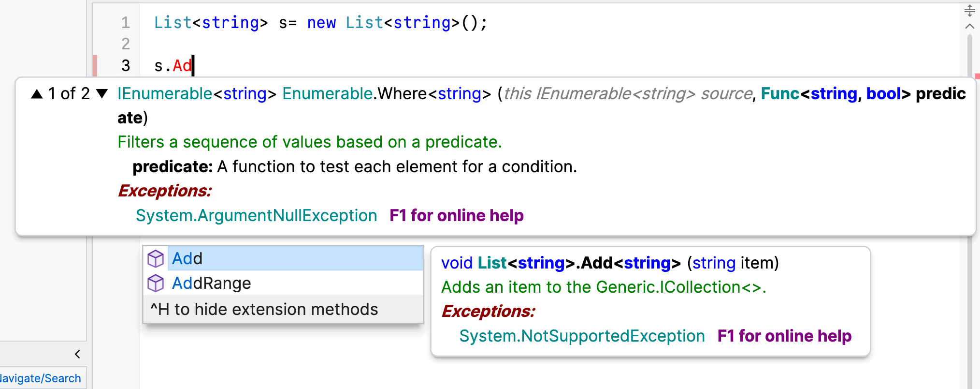
Task: Click the cube icon beside Add
Action: (156, 259)
